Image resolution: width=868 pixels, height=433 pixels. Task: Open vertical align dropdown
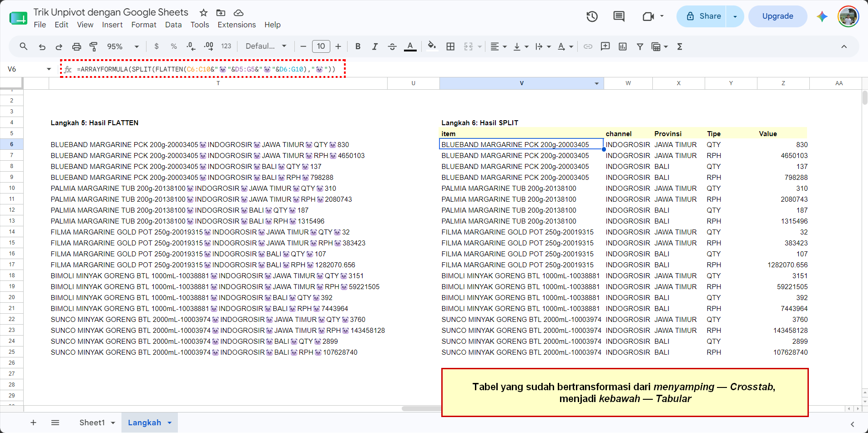[521, 46]
